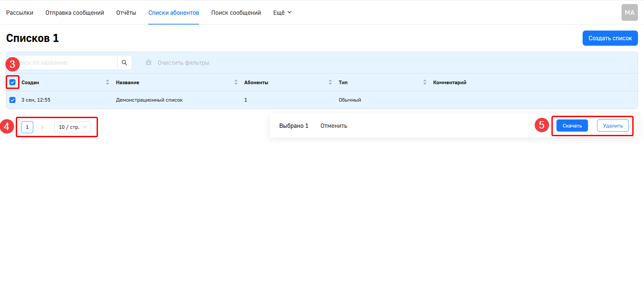The image size is (644, 306).
Task: Open the Рассылки tab
Action: point(20,13)
